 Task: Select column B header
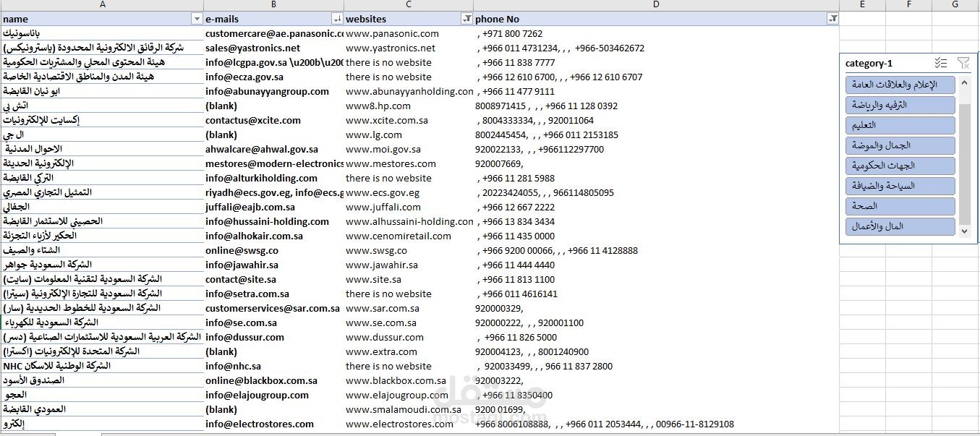coord(273,5)
